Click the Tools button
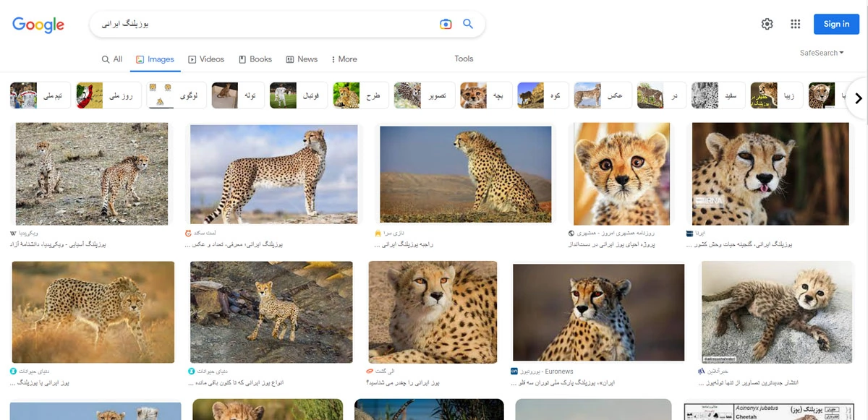 pos(464,59)
